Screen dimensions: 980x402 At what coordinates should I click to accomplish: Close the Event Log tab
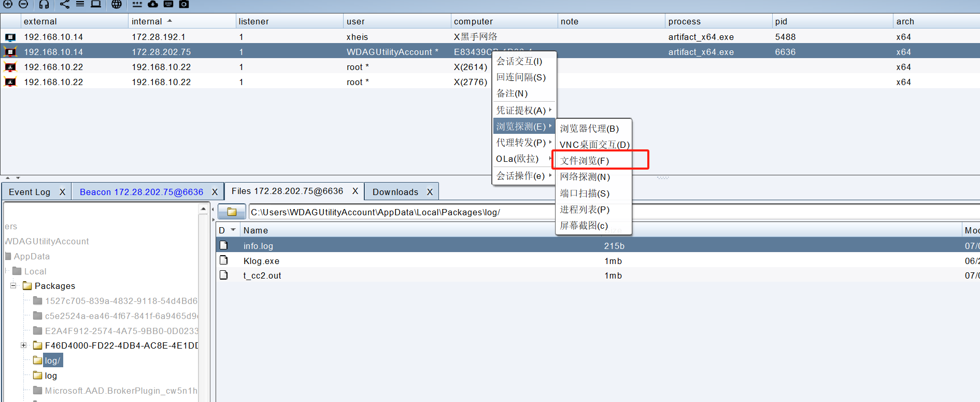(62, 192)
